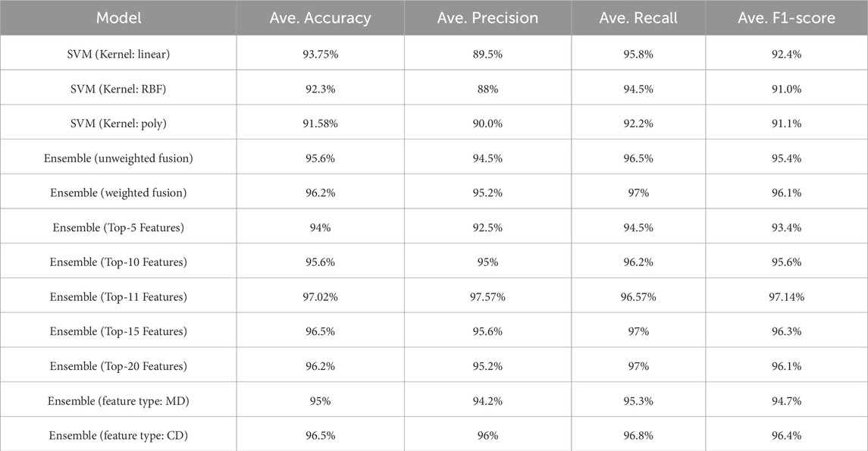
Task: Select the 93.75% accuracy cell
Action: pos(320,54)
